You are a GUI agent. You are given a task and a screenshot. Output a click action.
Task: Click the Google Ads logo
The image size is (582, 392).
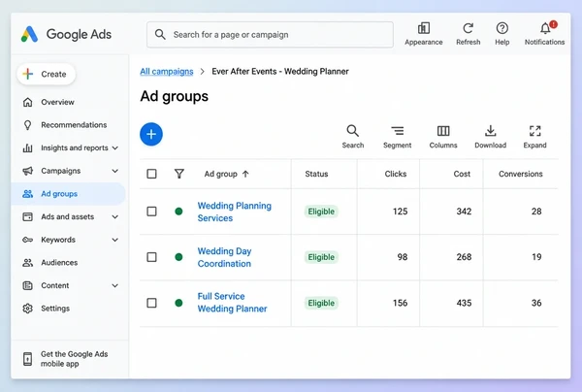point(29,34)
